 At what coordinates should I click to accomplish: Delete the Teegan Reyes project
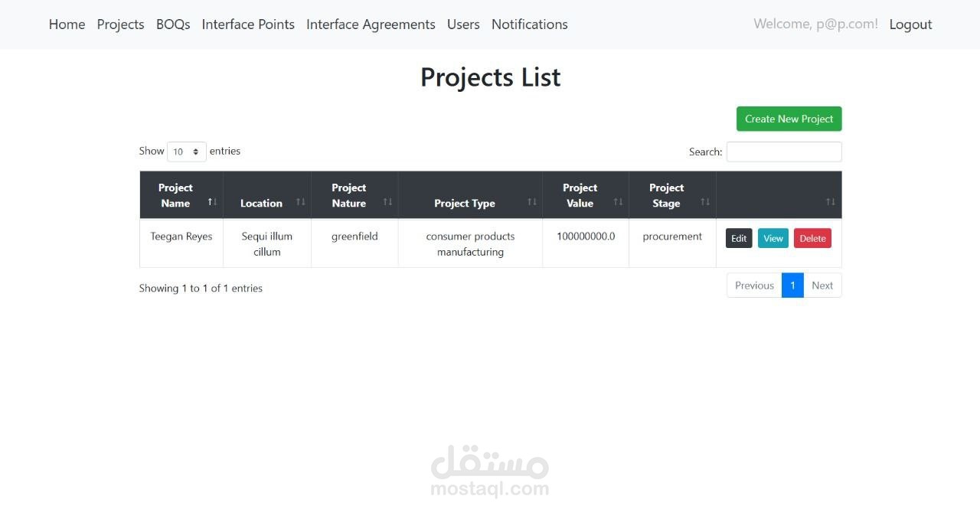click(812, 238)
